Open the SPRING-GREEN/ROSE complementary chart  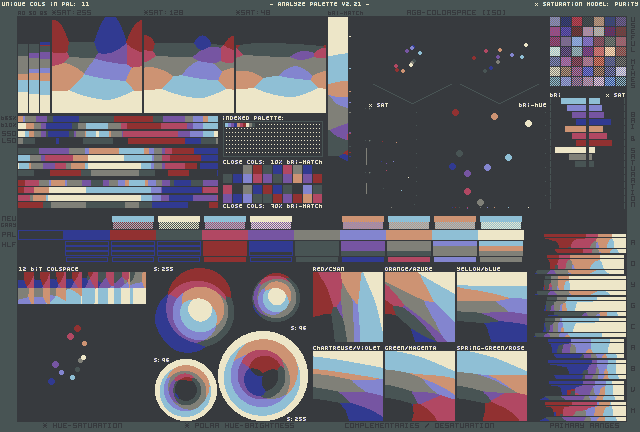tap(492, 386)
